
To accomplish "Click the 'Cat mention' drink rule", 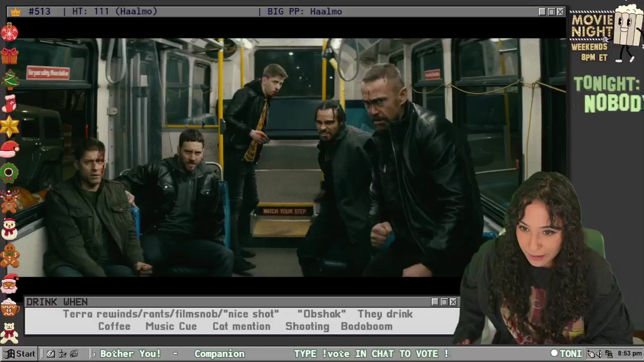I will [x=241, y=326].
